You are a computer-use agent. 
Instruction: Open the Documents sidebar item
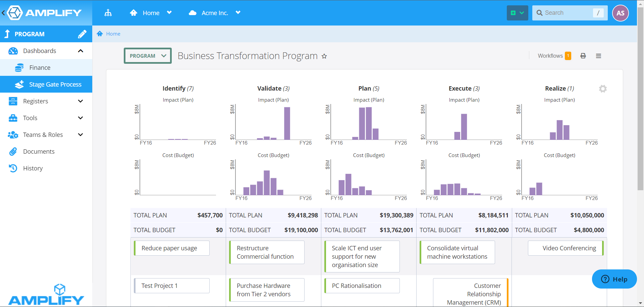point(39,152)
